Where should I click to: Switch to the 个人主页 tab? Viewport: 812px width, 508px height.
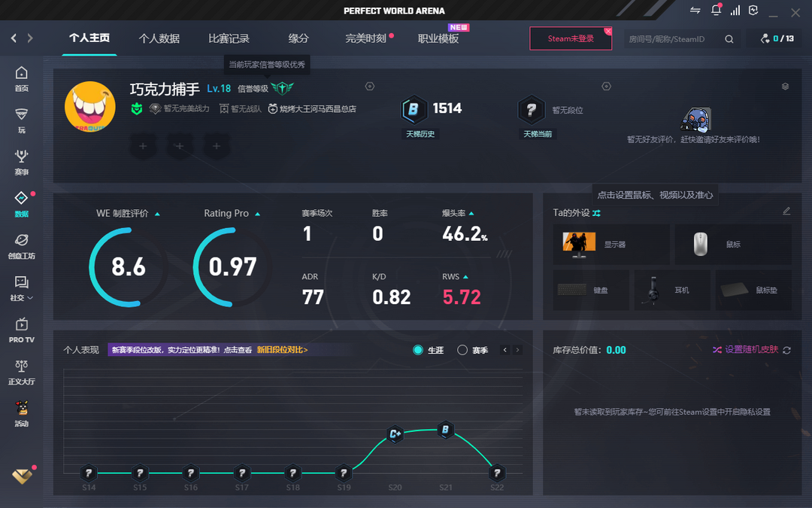click(89, 38)
